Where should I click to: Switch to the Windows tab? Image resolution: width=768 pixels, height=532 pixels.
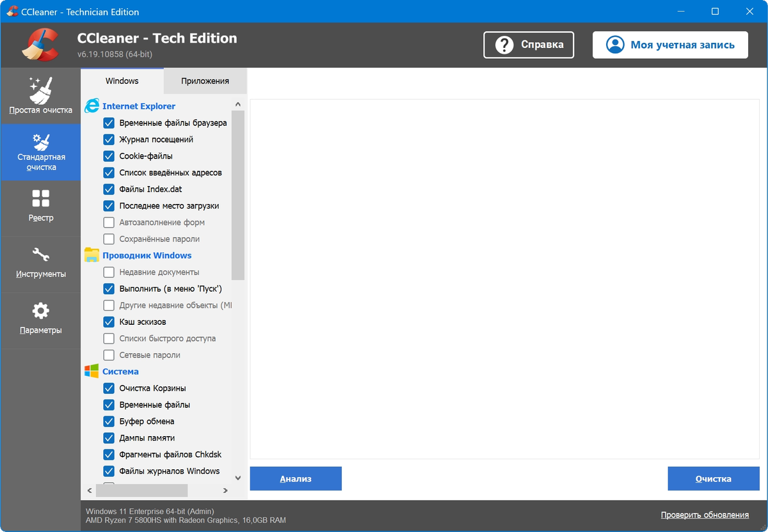click(122, 81)
